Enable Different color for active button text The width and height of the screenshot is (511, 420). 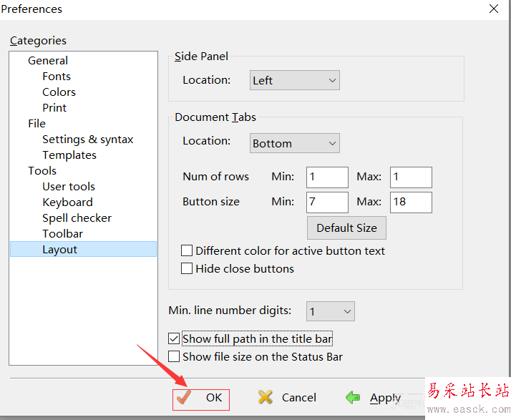[x=188, y=251]
